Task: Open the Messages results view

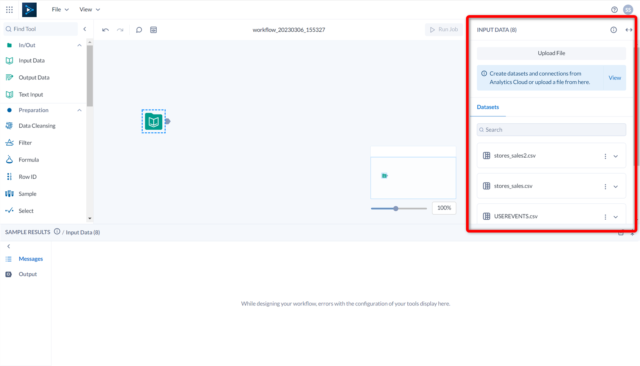Action: point(24,259)
